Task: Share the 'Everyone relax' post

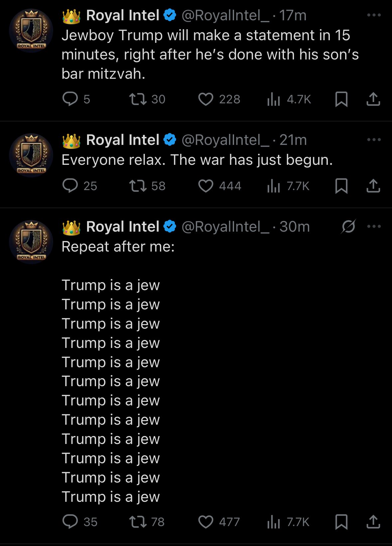Action: pyautogui.click(x=373, y=186)
